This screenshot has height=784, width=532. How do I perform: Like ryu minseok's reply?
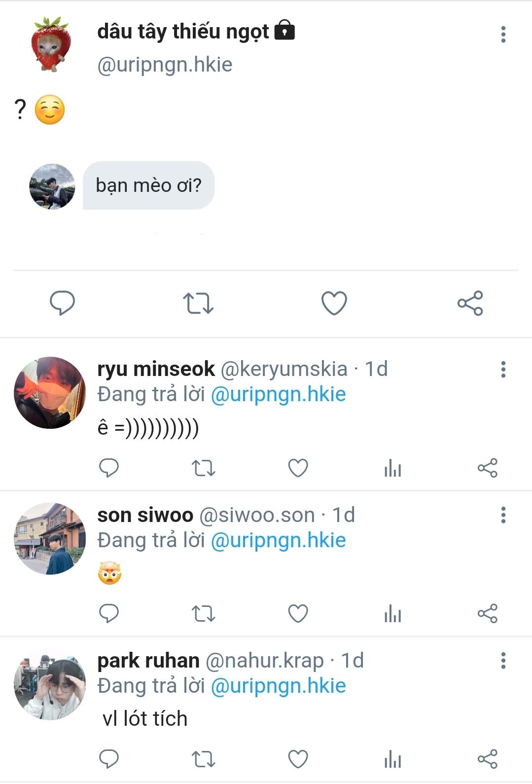pos(298,468)
